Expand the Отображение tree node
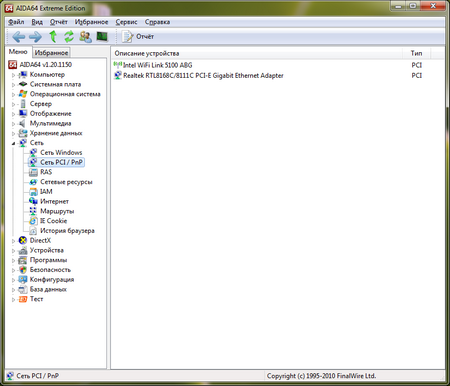 pos(13,114)
